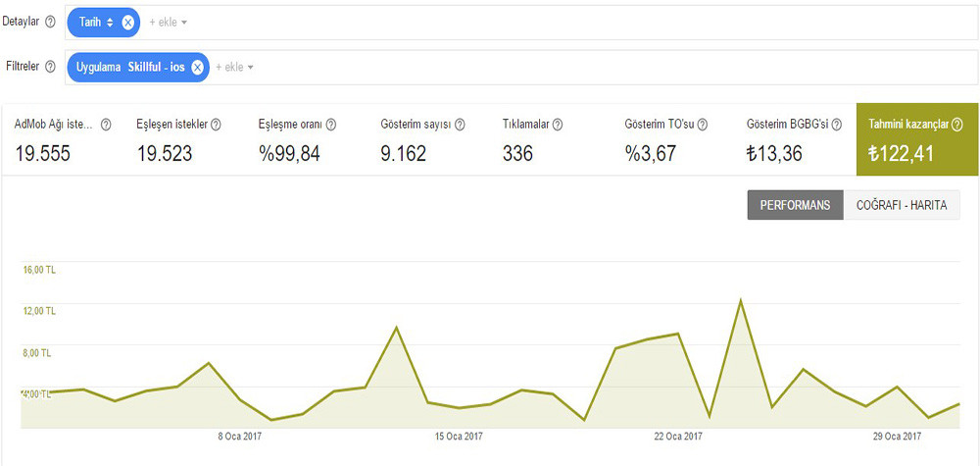
Task: Select the Gösterim sayısı metric card
Action: tap(430, 139)
